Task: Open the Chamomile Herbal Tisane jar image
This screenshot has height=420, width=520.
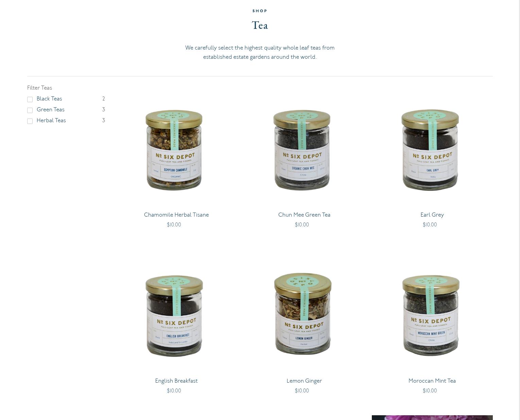Action: (174, 150)
